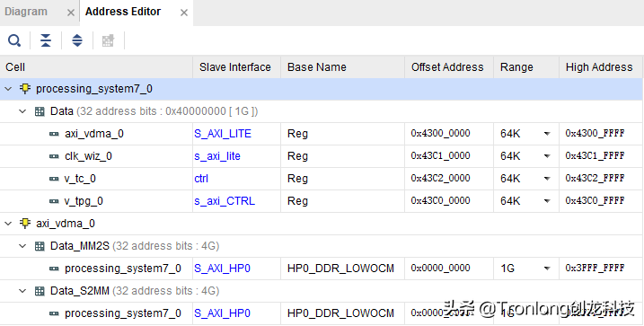Click the Search magnifier icon in toolbar
Screen dimensions: 644x326
pyautogui.click(x=14, y=40)
